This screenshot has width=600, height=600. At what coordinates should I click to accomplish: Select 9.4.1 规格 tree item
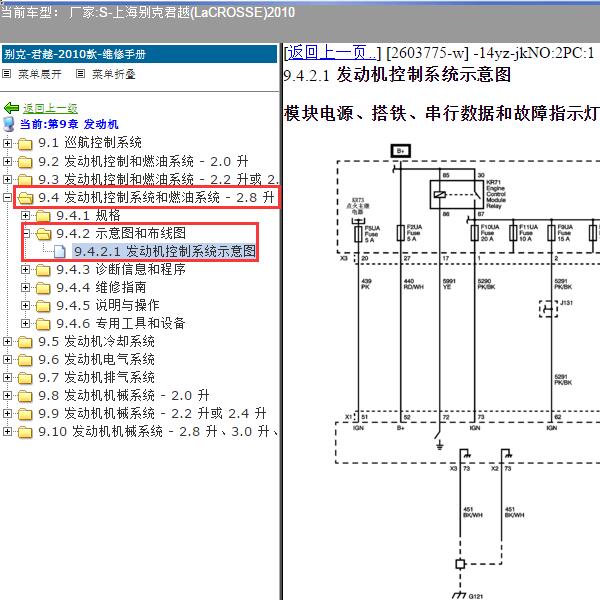pos(88,215)
